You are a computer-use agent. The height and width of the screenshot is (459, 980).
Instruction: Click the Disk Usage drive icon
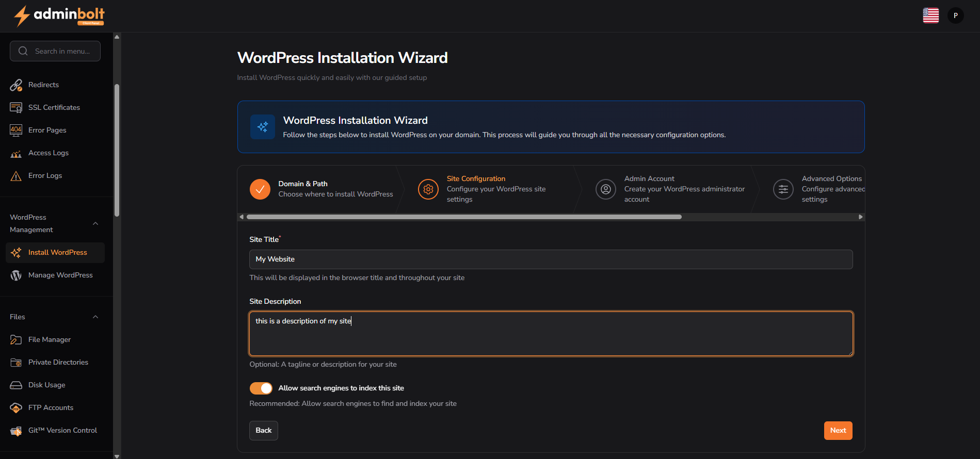point(16,385)
